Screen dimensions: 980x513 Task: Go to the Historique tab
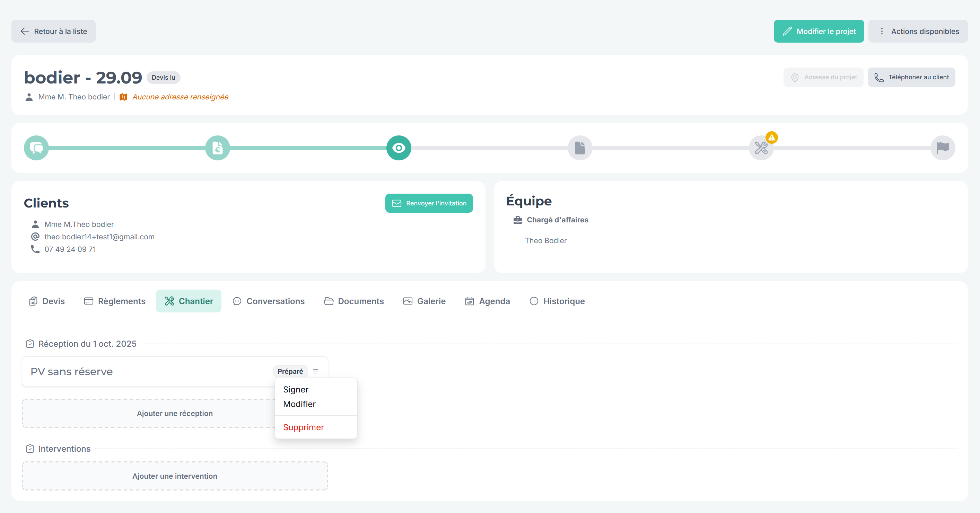pyautogui.click(x=557, y=301)
